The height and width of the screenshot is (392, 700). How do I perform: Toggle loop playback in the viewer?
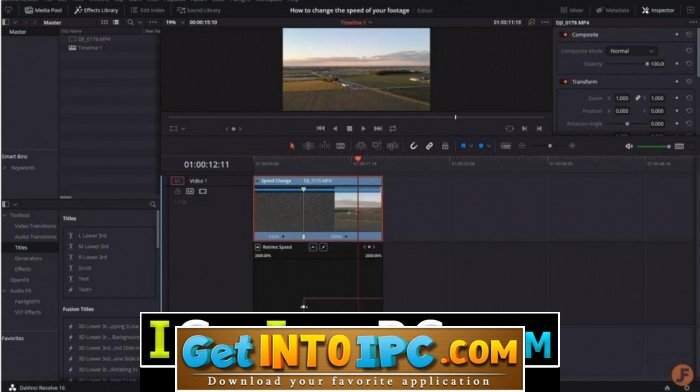(x=393, y=129)
